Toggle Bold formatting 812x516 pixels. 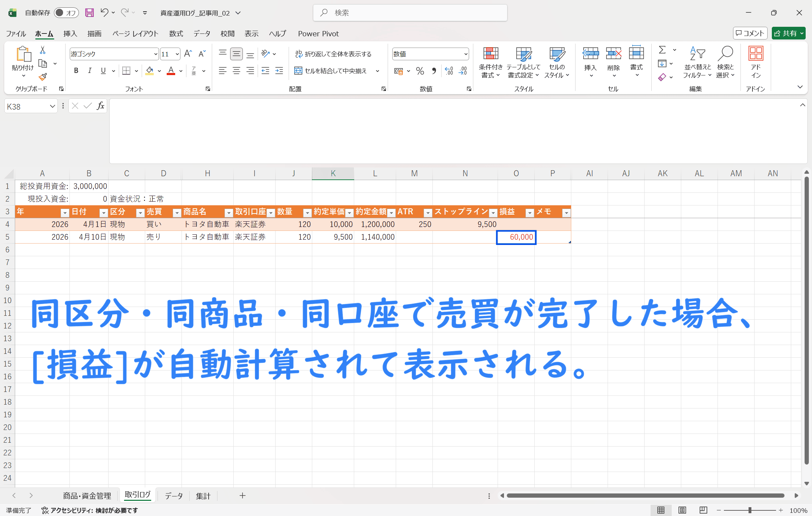click(76, 71)
